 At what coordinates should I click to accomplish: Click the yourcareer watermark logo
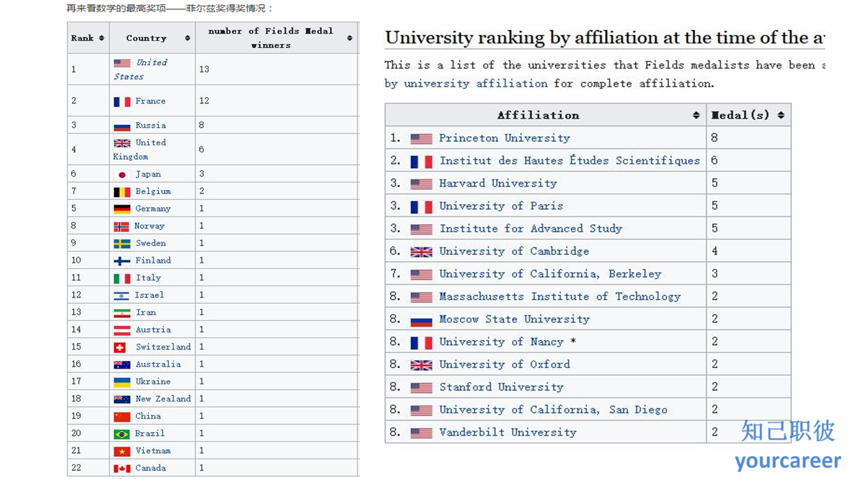788,461
